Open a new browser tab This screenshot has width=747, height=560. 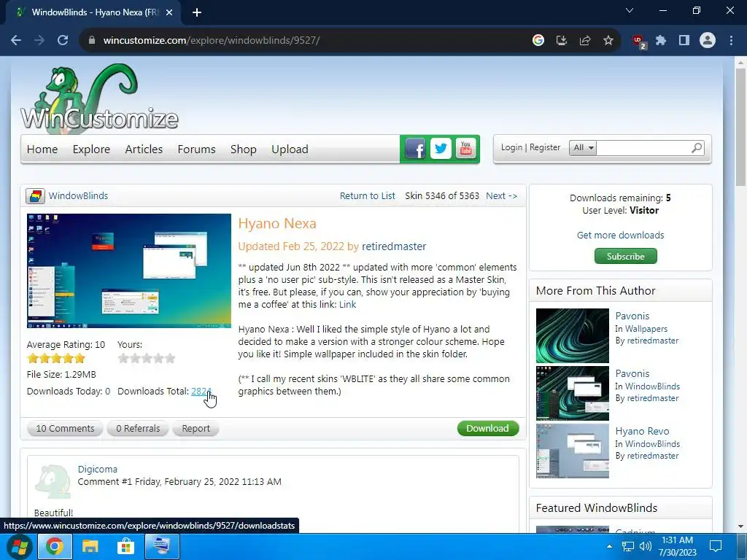tap(197, 12)
